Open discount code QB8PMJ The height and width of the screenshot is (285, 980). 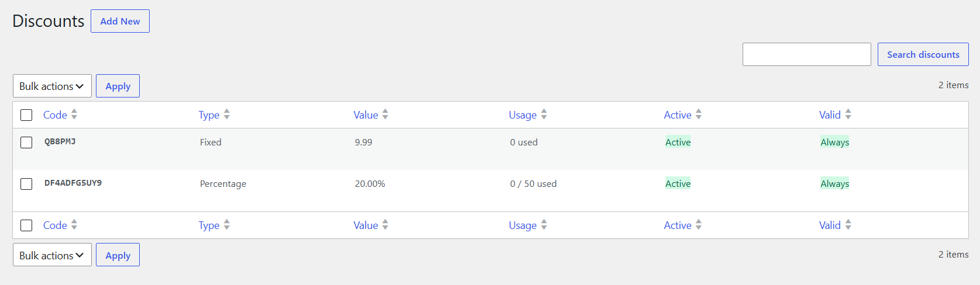coord(60,141)
